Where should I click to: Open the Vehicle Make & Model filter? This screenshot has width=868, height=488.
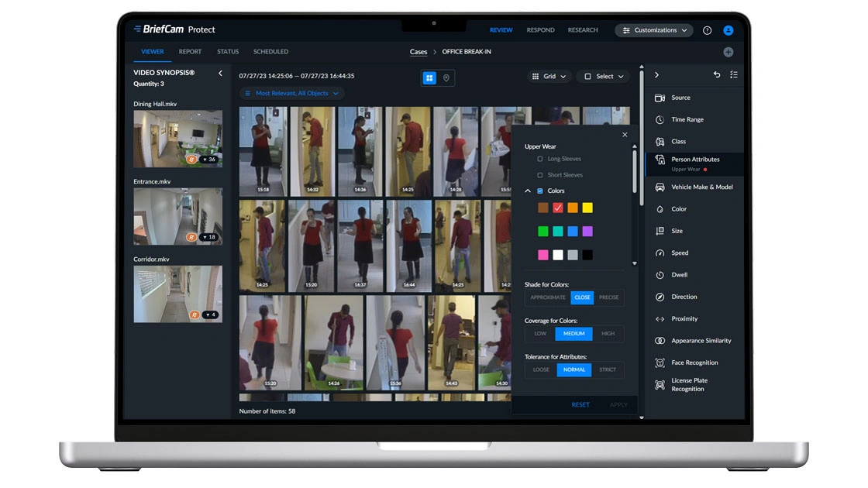pos(701,187)
